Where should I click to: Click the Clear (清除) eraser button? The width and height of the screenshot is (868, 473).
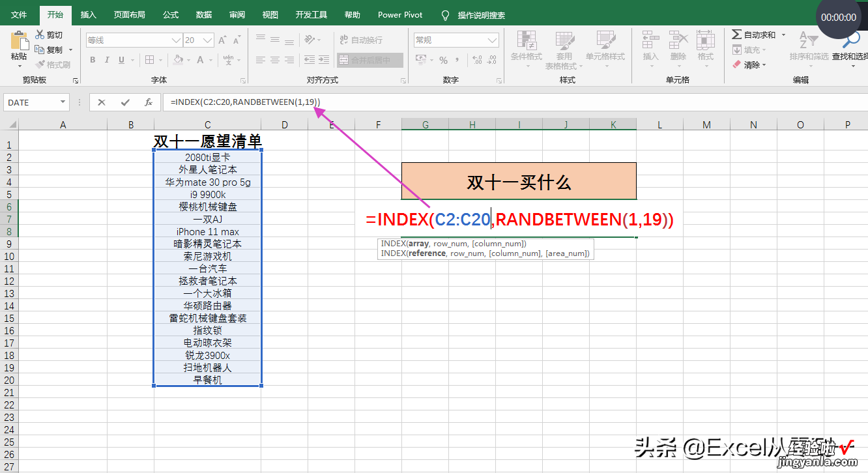click(749, 64)
